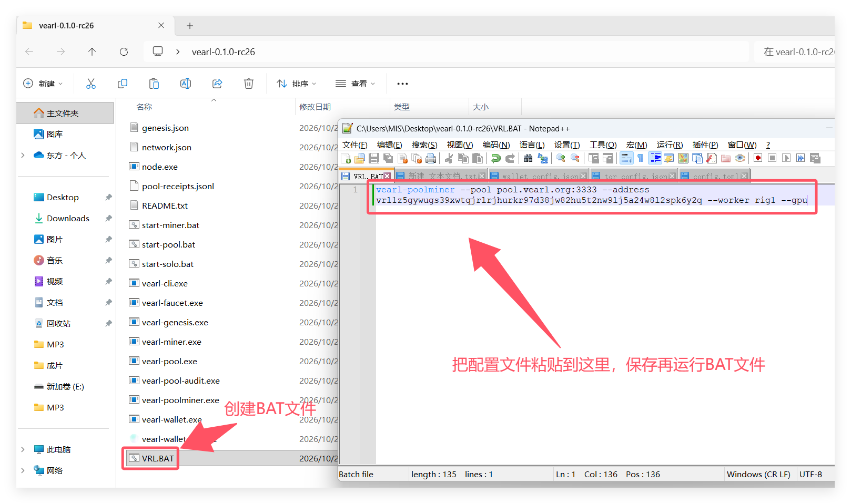The height and width of the screenshot is (504, 851).
Task: Click the Share icon in Explorer toolbar
Action: point(217,84)
